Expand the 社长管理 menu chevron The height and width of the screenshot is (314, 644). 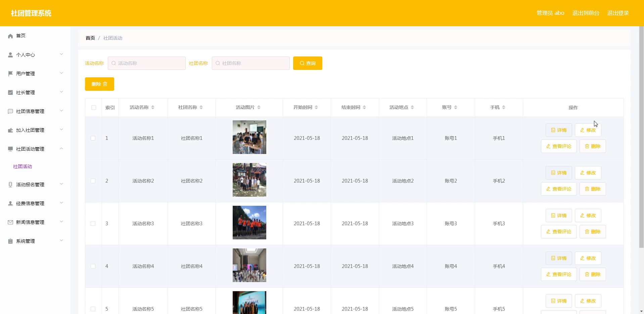click(61, 92)
